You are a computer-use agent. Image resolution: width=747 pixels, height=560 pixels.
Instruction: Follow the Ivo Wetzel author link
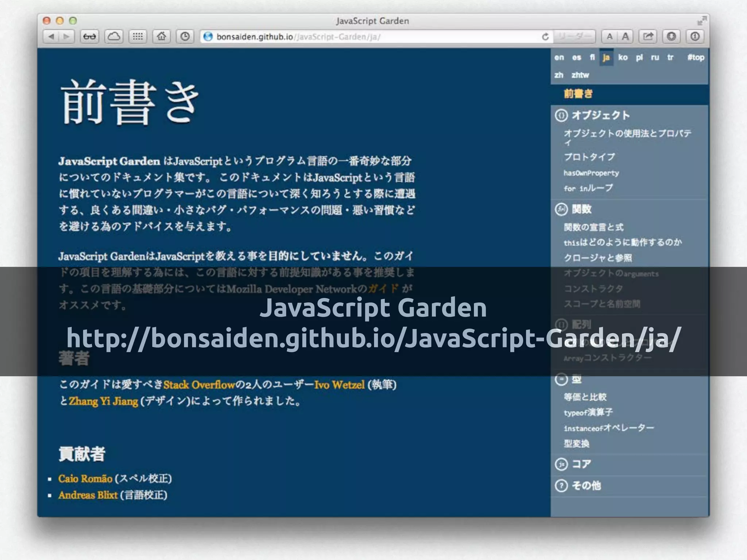339,385
